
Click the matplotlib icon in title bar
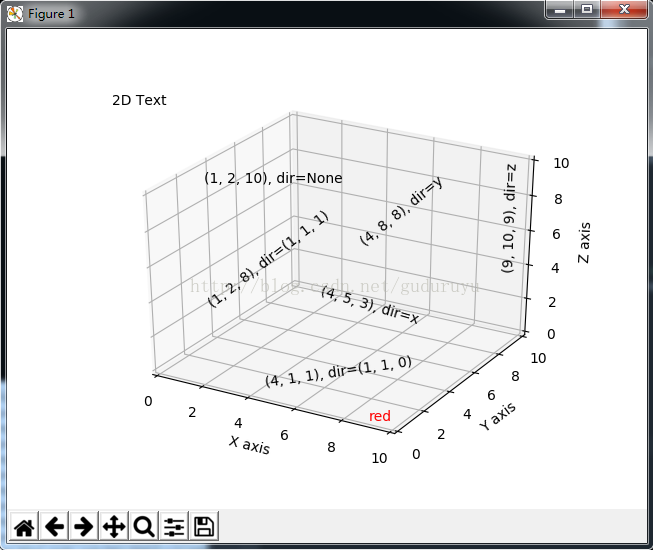point(14,13)
